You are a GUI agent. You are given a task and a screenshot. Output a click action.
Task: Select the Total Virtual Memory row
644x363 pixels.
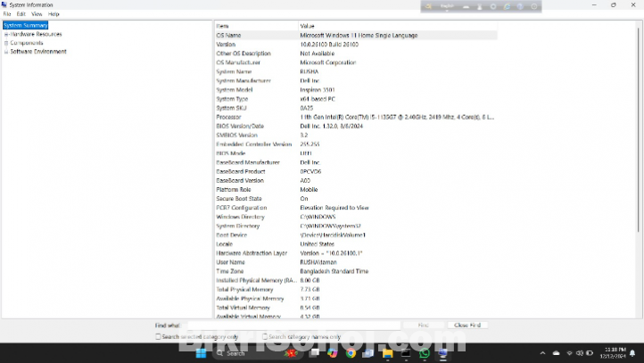coord(356,308)
